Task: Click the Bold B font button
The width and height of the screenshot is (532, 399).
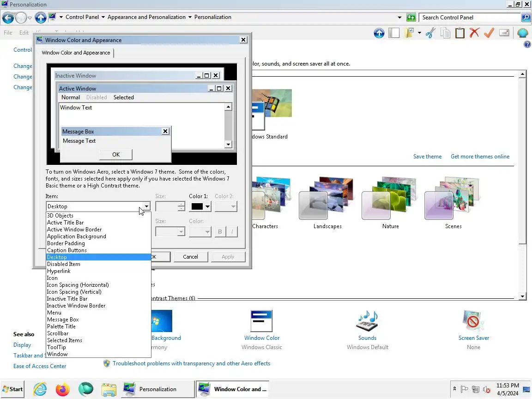Action: [x=220, y=232]
